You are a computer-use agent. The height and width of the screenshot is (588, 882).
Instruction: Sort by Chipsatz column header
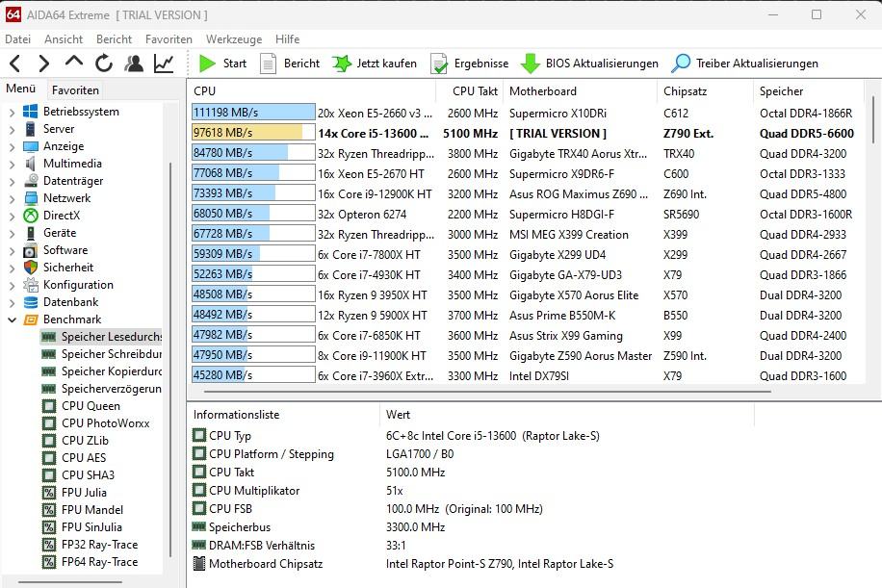point(705,91)
